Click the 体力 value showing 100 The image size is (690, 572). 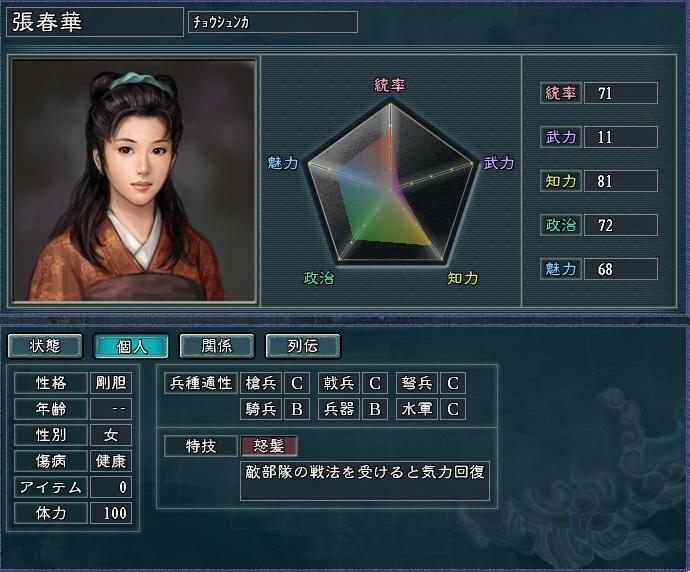(x=111, y=513)
